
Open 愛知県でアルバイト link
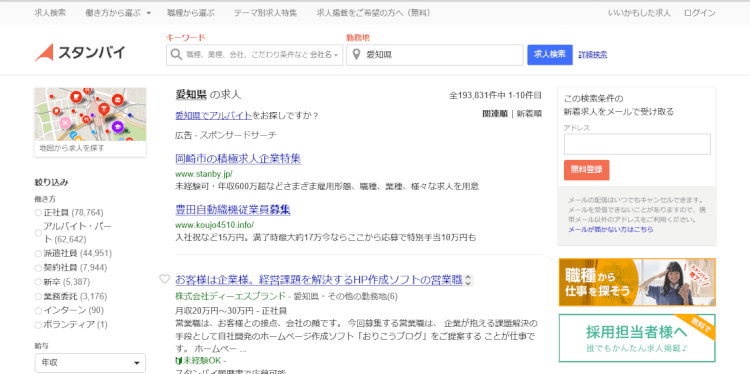point(214,115)
